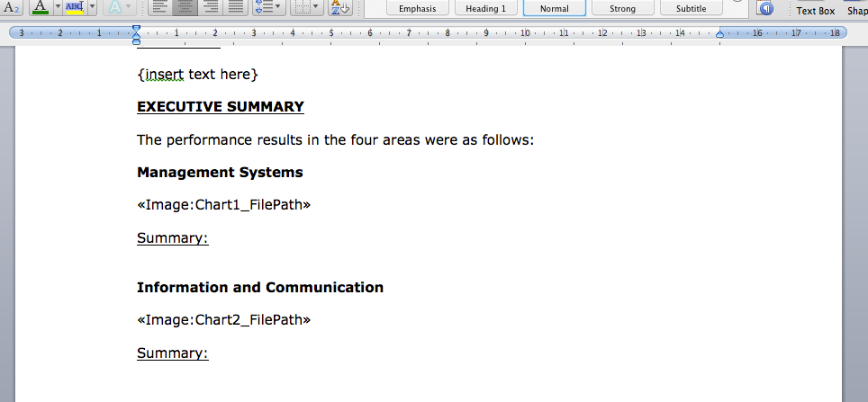
Task: Click the EXECUTIVE SUMMARY heading
Action: click(221, 107)
